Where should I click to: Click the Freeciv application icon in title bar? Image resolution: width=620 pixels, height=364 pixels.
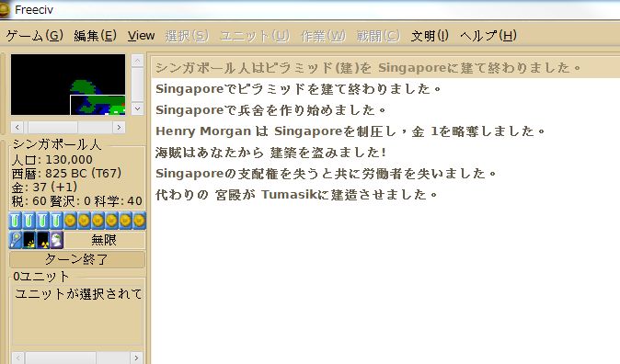[x=4, y=9]
